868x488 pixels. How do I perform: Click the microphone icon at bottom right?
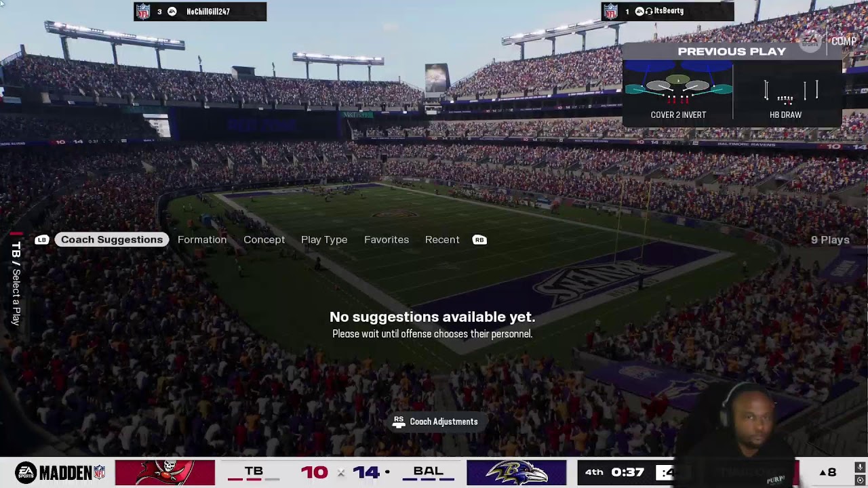[860, 467]
